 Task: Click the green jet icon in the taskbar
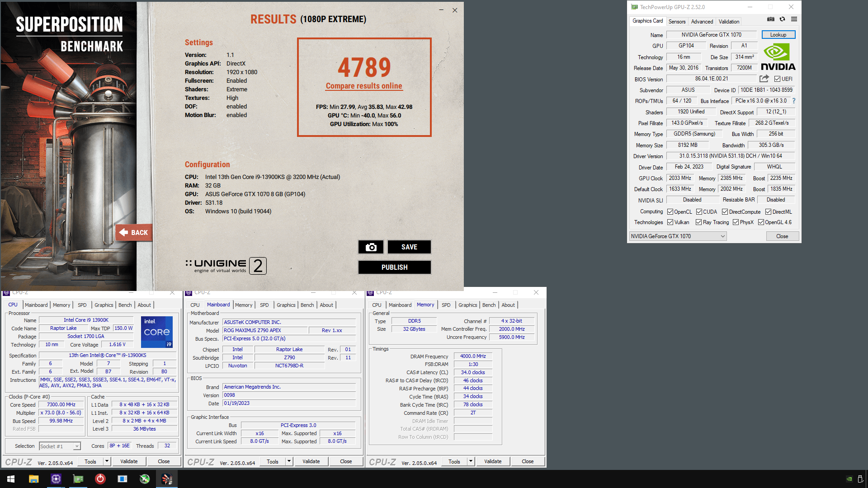pos(145,479)
